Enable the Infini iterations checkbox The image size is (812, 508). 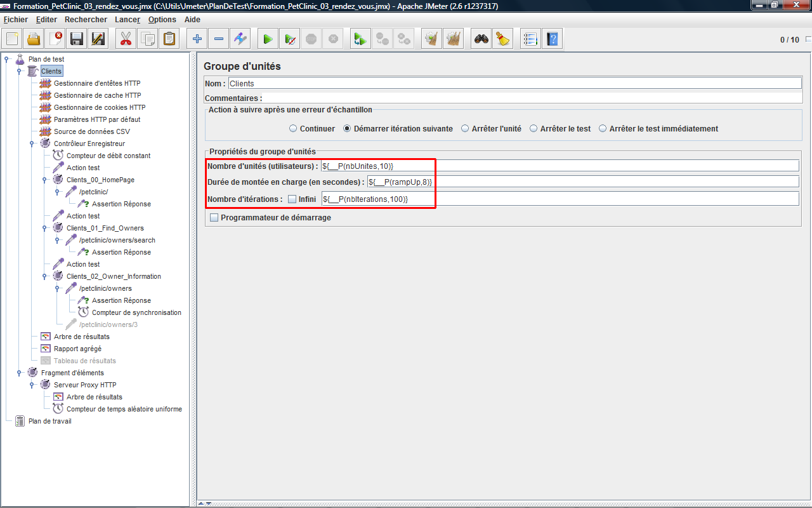pos(292,199)
